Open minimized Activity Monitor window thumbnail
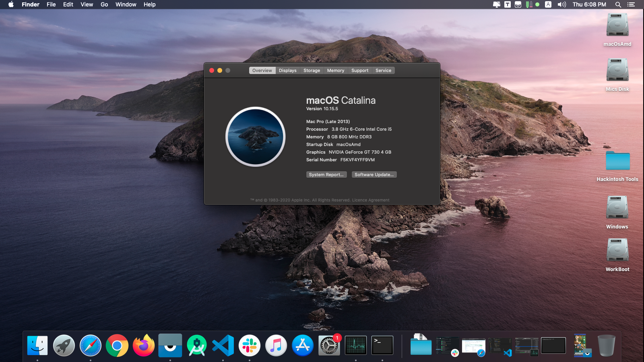Screen dimensions: 644x362 [x=527, y=346]
